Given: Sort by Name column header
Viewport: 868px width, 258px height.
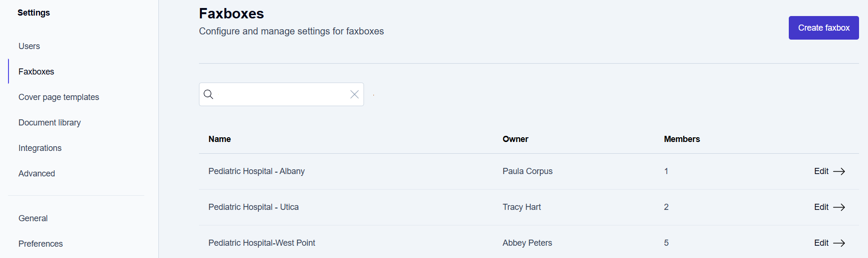Looking at the screenshot, I should pyautogui.click(x=220, y=139).
